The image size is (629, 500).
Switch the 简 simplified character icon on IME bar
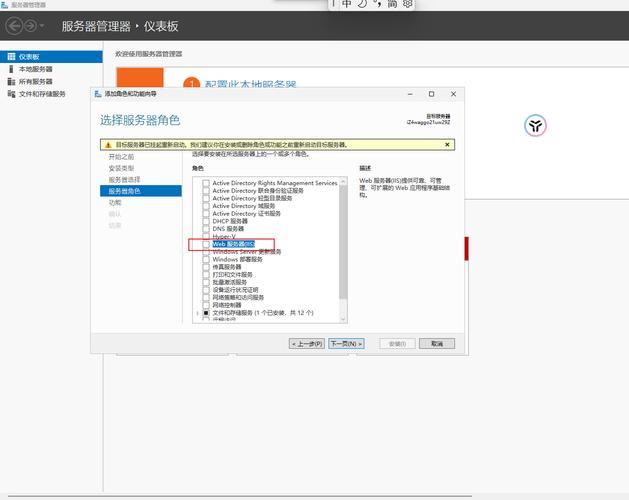click(x=392, y=4)
